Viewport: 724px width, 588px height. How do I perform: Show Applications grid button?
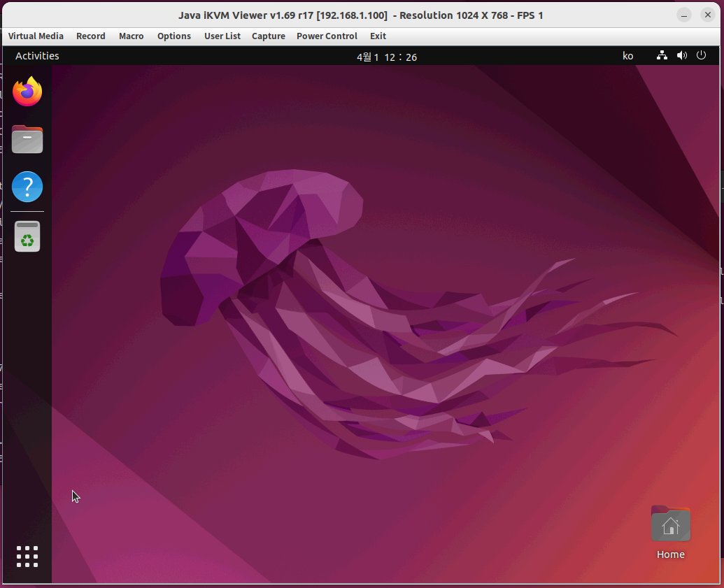[27, 556]
